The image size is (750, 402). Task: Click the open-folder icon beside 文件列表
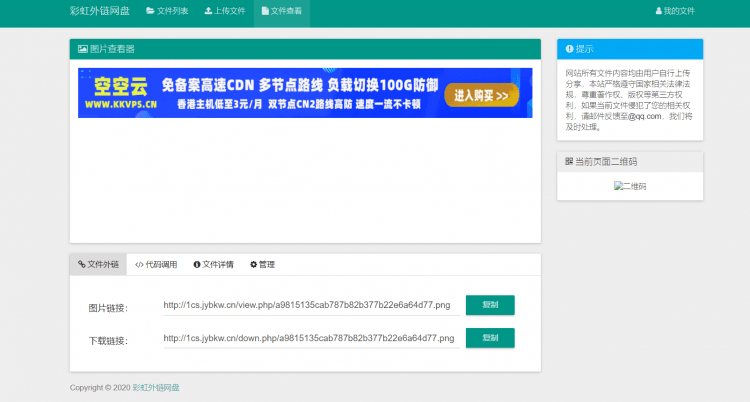tap(150, 11)
